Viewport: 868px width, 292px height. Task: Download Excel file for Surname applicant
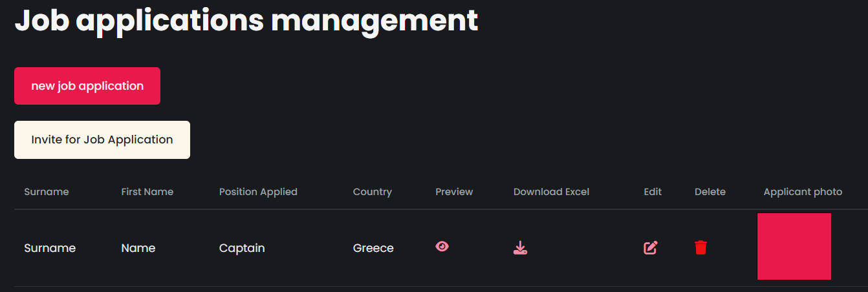click(x=520, y=247)
